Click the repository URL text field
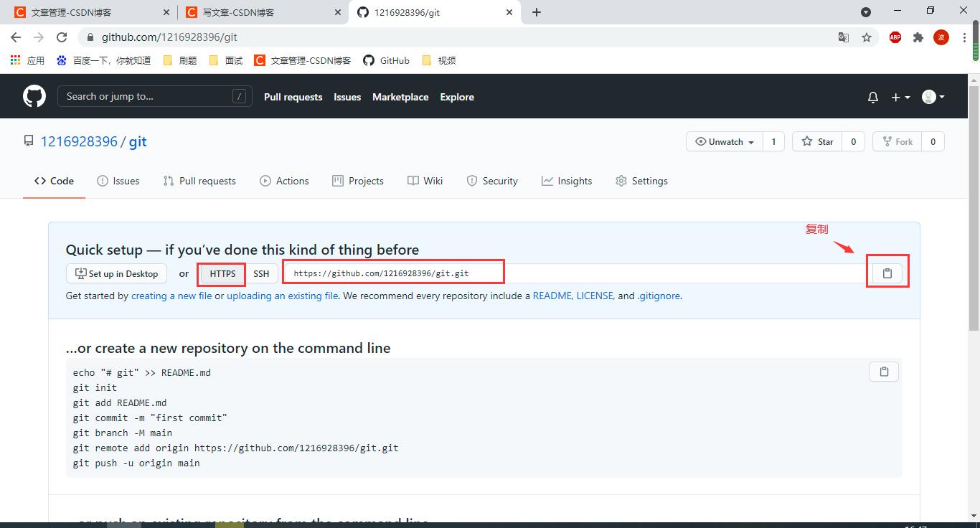The image size is (980, 528). (x=575, y=273)
